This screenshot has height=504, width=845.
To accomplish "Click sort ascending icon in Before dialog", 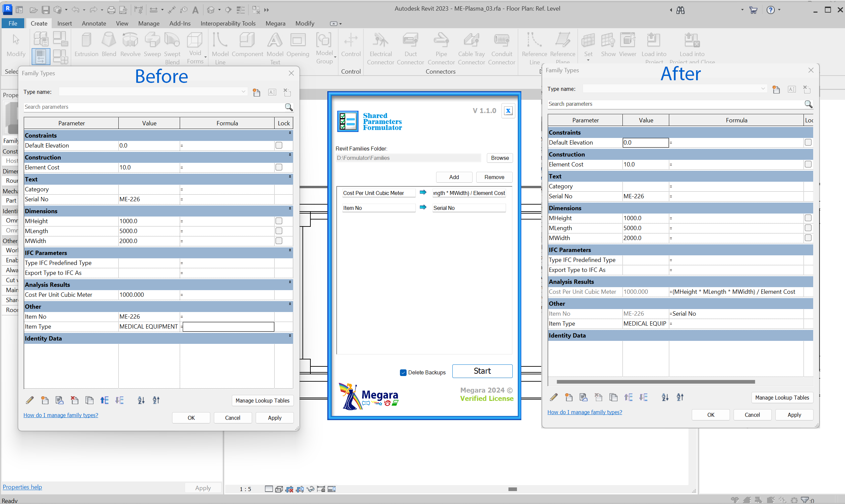I will (x=141, y=400).
